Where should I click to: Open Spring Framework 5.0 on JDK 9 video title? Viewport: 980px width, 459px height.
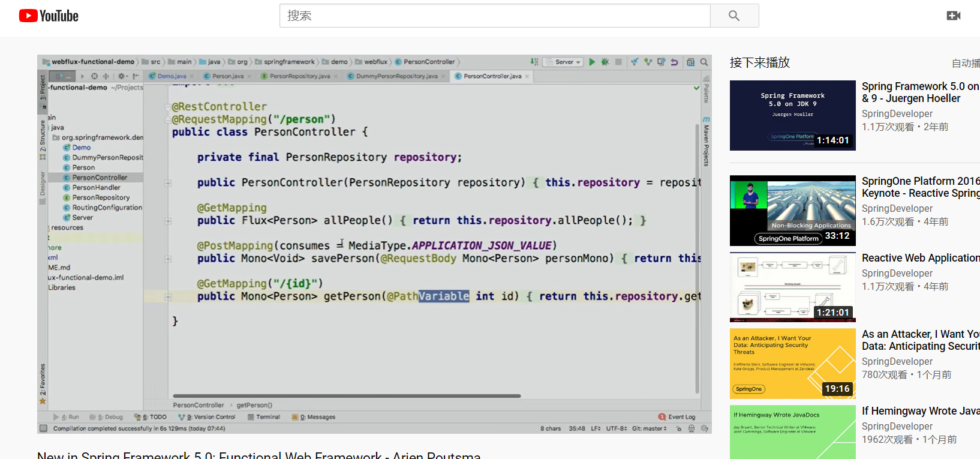921,92
